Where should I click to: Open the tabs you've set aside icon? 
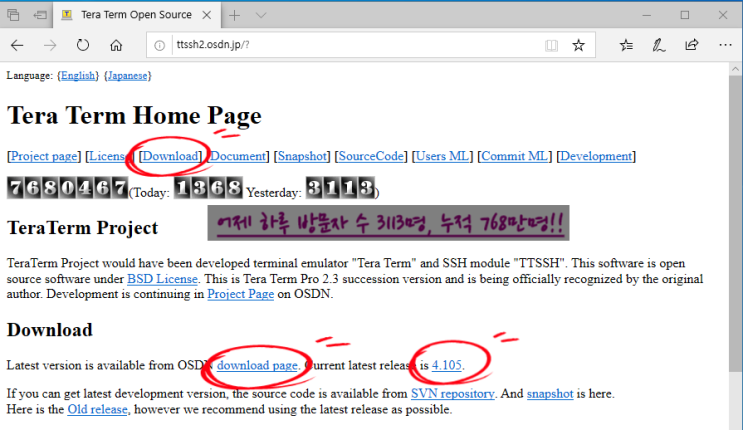click(13, 15)
